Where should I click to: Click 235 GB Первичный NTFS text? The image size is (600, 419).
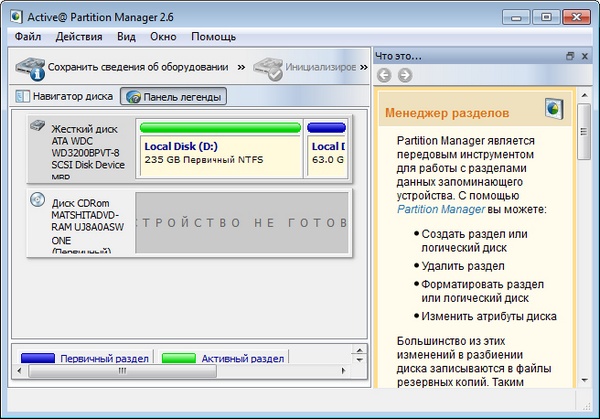pyautogui.click(x=204, y=160)
